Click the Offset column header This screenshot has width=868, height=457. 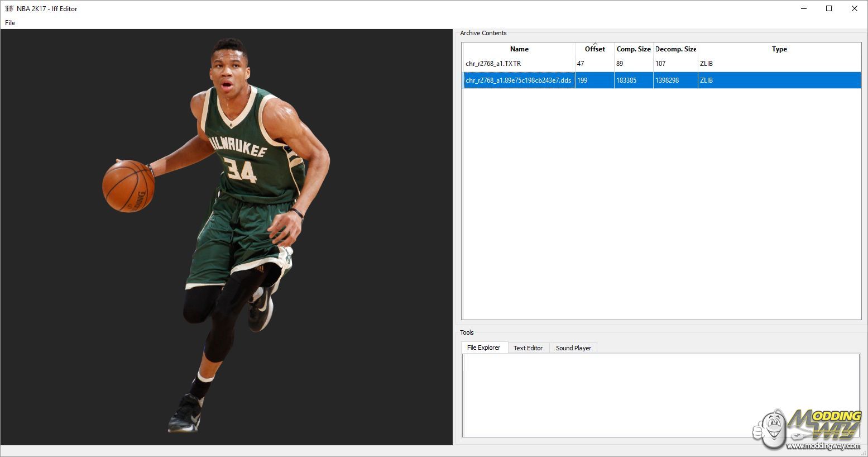point(594,49)
